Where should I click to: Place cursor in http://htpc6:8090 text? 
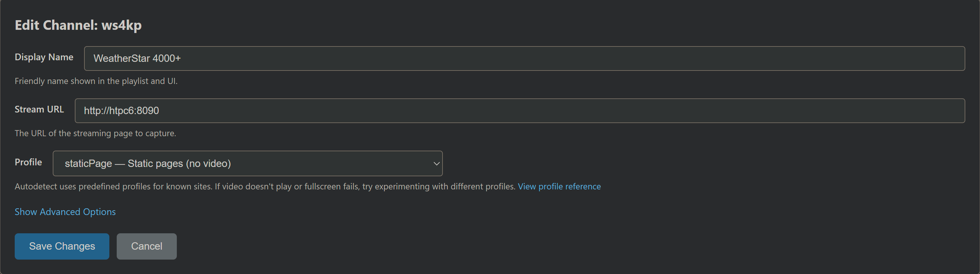click(122, 111)
